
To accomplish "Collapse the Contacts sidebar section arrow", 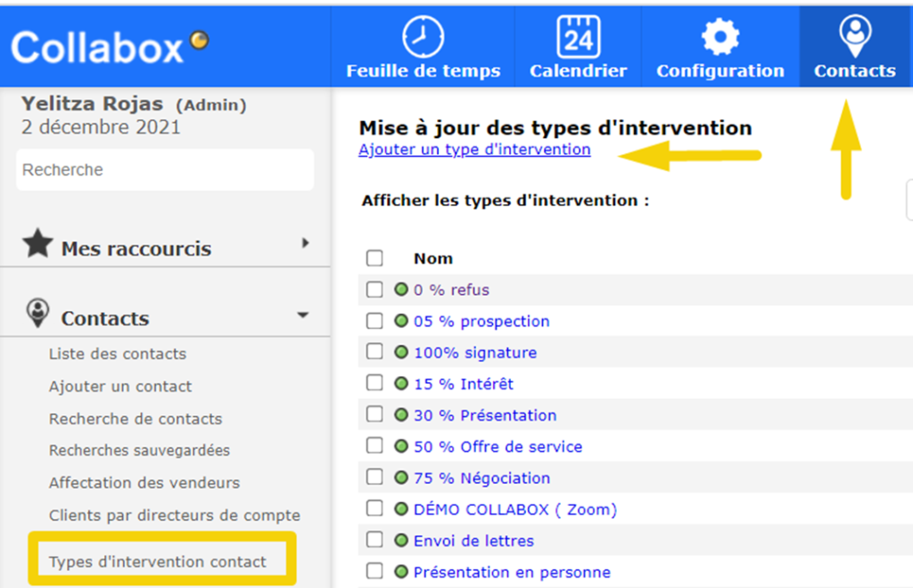I will [302, 315].
